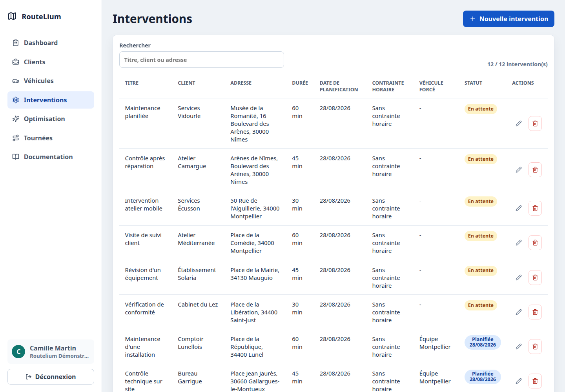Edit the Contrôle technique sur site row

click(x=519, y=381)
